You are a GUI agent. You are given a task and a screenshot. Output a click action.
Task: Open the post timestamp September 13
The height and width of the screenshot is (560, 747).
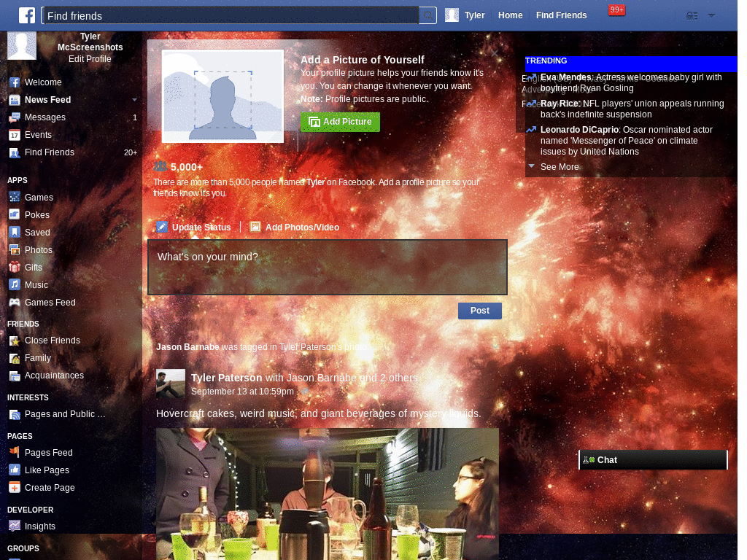(x=242, y=392)
